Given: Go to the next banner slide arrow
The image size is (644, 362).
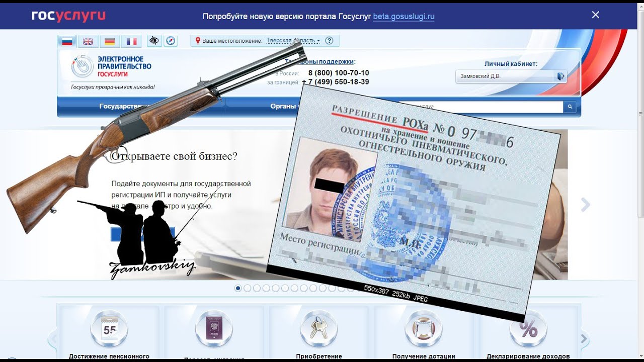Looking at the screenshot, I should [x=585, y=205].
